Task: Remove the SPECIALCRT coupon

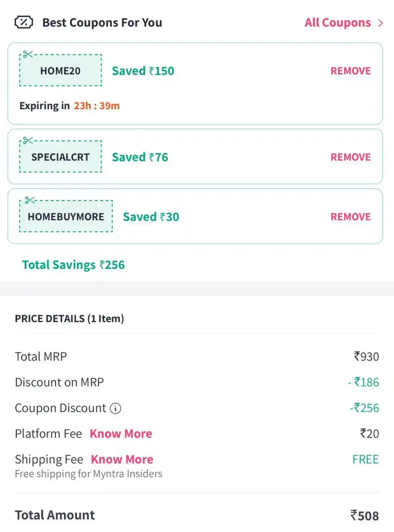Action: [350, 157]
